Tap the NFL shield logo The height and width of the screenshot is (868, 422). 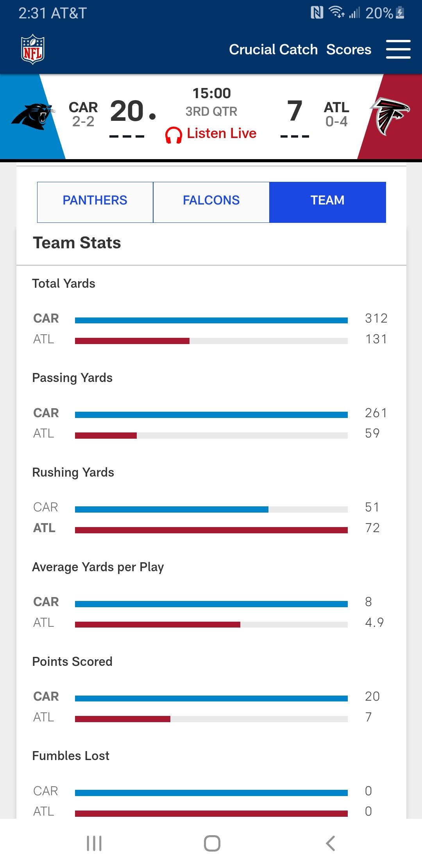pyautogui.click(x=33, y=49)
